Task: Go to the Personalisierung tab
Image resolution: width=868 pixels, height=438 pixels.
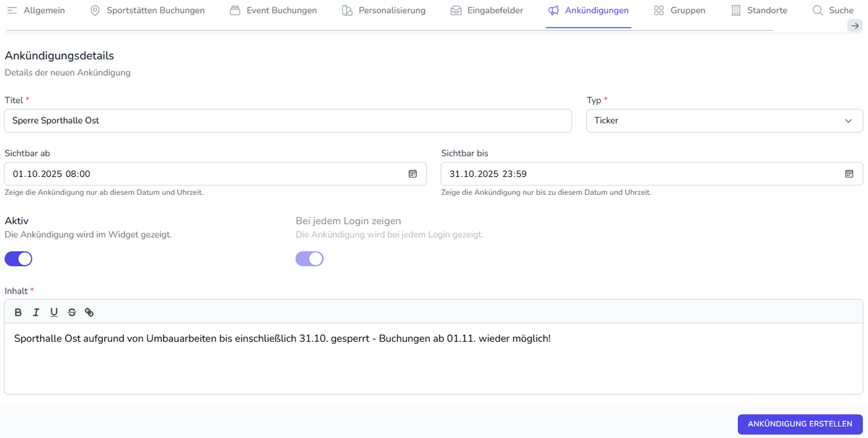Action: [384, 11]
